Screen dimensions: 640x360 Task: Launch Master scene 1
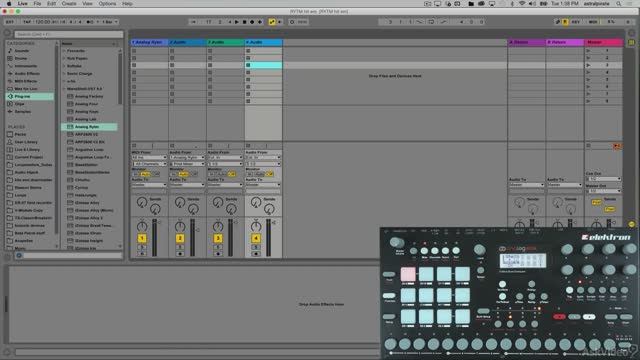pyautogui.click(x=588, y=51)
